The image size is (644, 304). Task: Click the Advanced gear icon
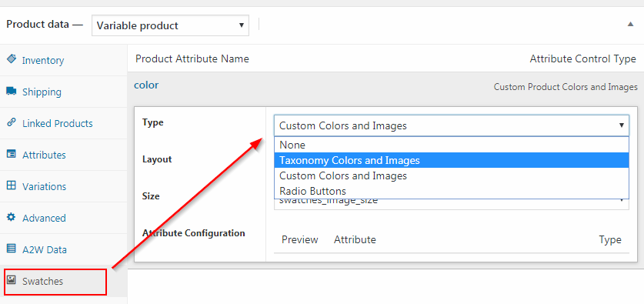click(x=12, y=217)
